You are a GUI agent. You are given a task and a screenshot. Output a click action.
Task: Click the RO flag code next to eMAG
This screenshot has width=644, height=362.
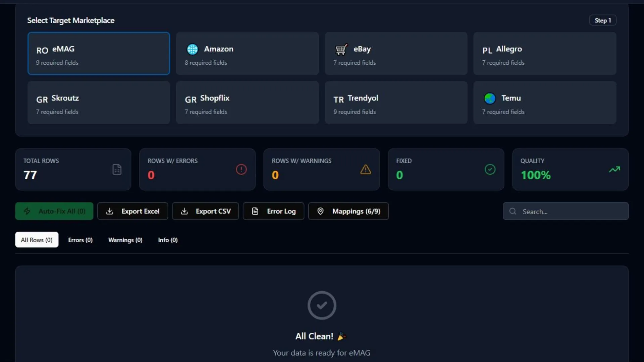coord(42,51)
